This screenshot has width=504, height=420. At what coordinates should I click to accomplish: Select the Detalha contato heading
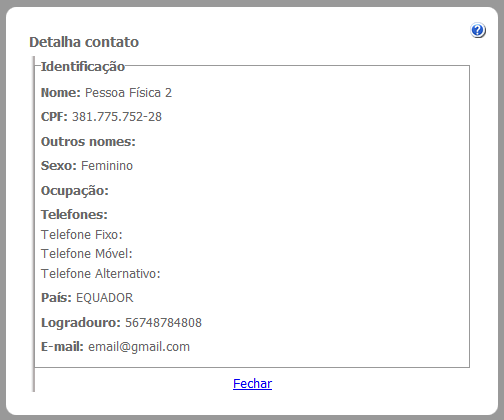pos(84,42)
